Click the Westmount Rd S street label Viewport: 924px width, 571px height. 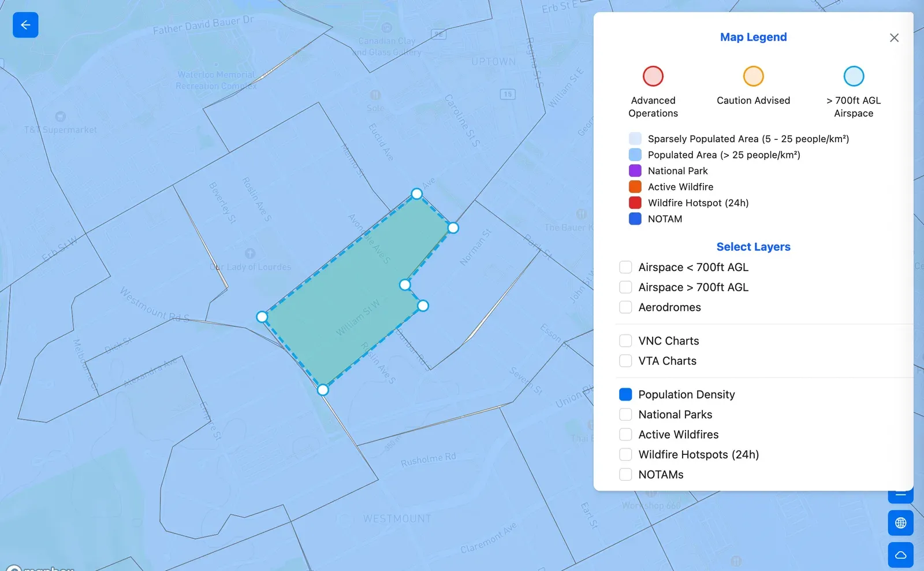pos(155,305)
